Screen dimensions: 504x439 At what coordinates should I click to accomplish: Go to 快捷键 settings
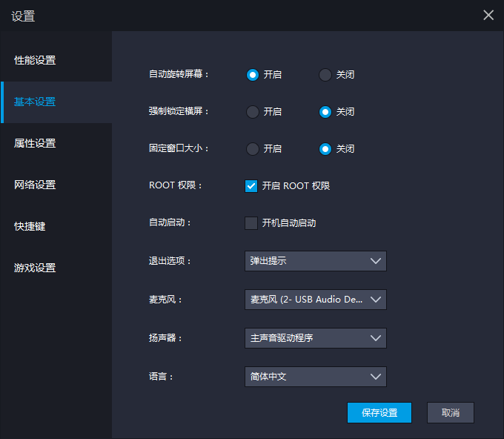(30, 226)
